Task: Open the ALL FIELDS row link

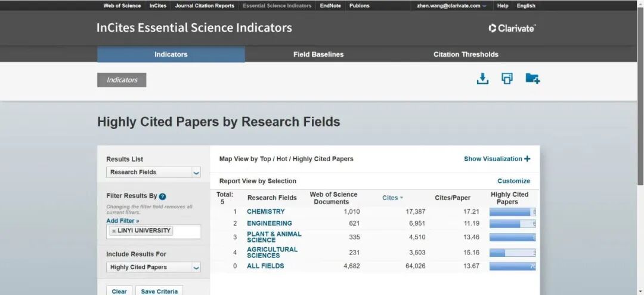Action: [x=265, y=266]
